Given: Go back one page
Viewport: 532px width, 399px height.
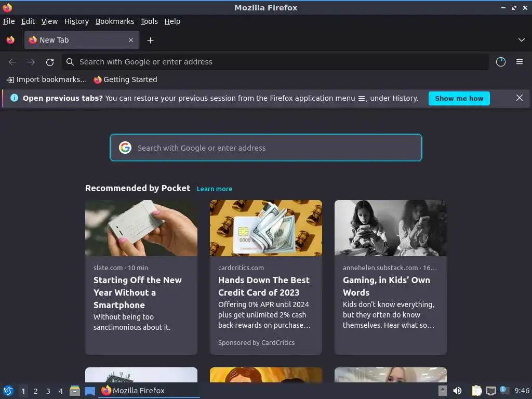Looking at the screenshot, I should 12,62.
